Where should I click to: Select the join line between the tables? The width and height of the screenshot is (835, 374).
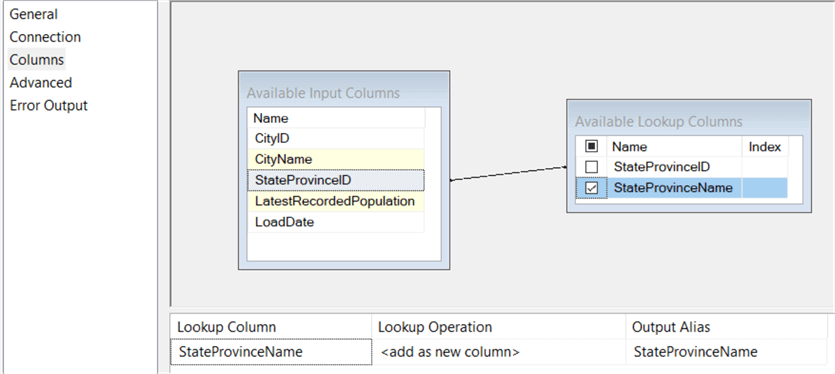(x=508, y=174)
